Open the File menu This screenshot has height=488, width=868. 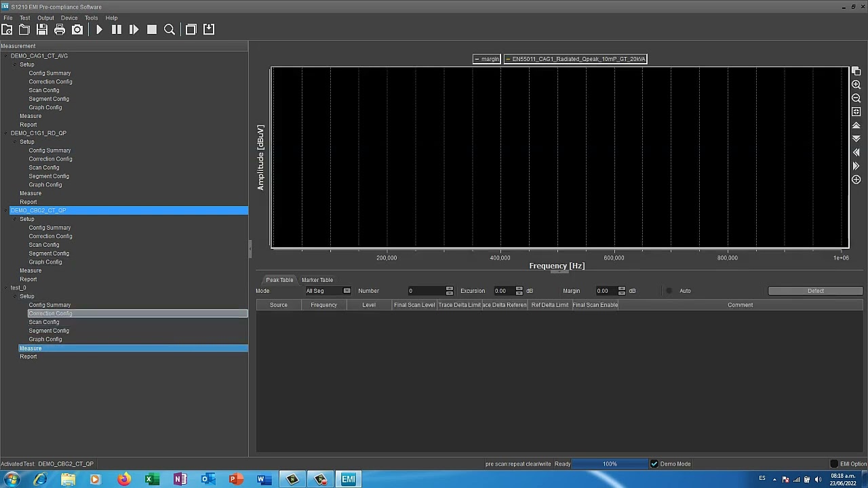[x=8, y=18]
